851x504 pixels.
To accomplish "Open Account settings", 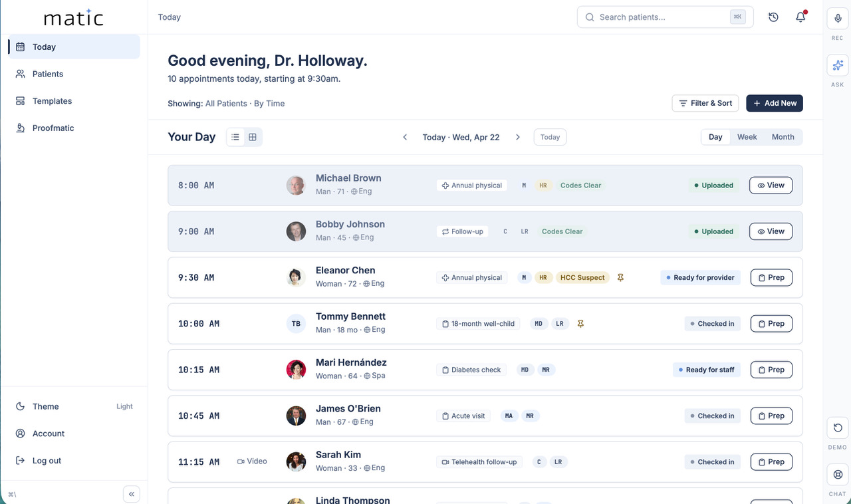I will point(74,434).
